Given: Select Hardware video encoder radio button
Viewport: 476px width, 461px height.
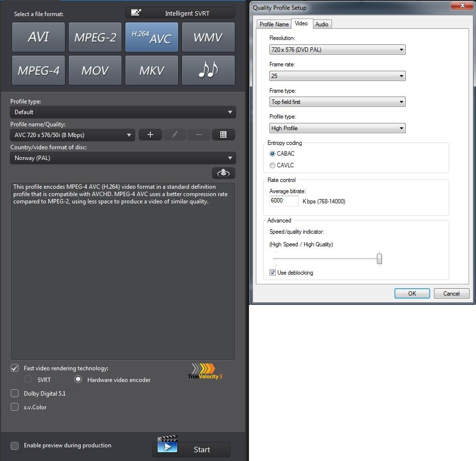Looking at the screenshot, I should pyautogui.click(x=78, y=380).
